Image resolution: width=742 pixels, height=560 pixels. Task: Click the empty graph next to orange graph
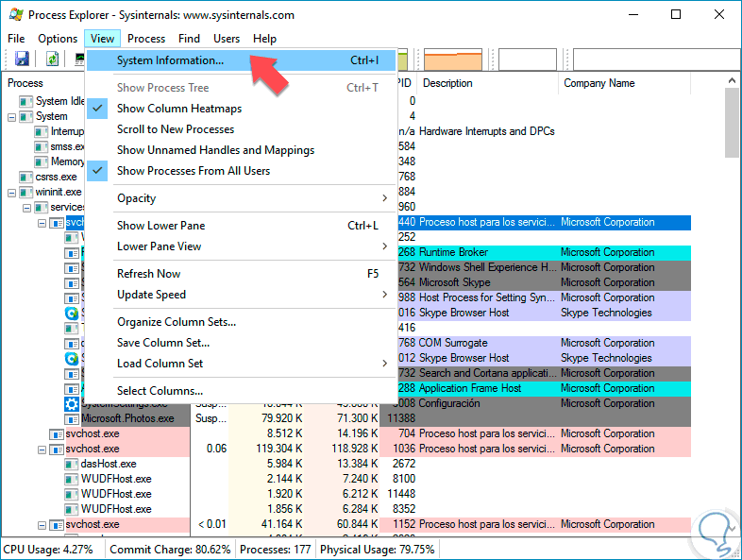[x=527, y=59]
